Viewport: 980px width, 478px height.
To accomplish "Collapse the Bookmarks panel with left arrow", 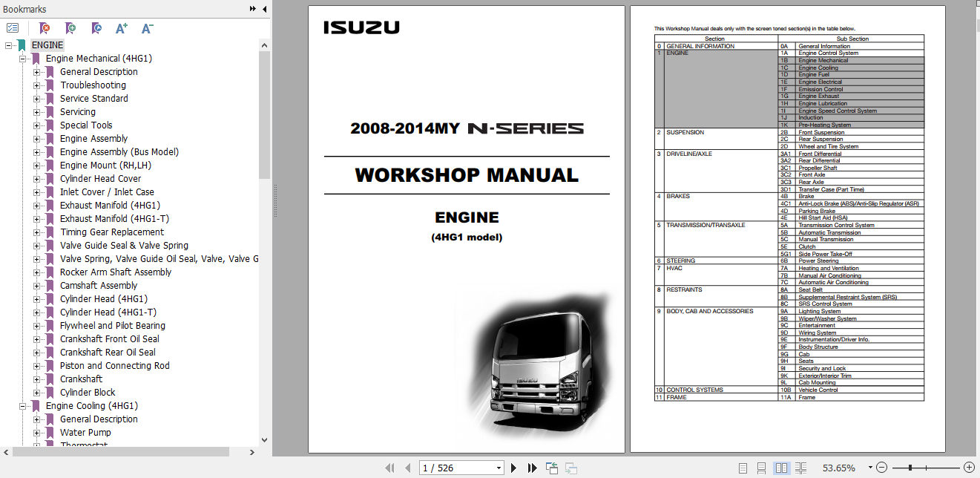I will point(265,9).
